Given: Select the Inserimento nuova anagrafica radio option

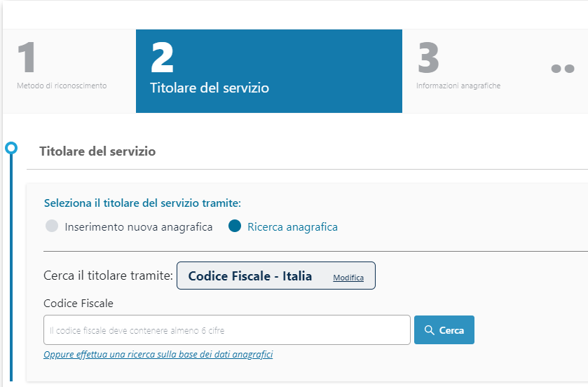Looking at the screenshot, I should click(x=51, y=226).
